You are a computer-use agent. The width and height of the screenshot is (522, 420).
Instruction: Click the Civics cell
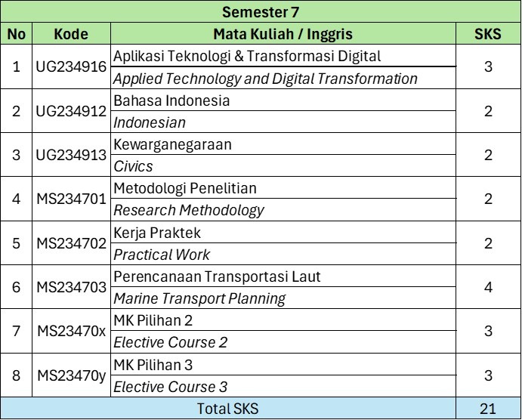pos(133,166)
